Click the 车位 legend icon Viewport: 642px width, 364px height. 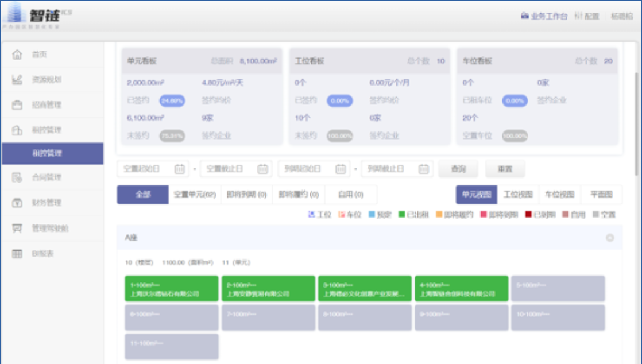point(342,215)
